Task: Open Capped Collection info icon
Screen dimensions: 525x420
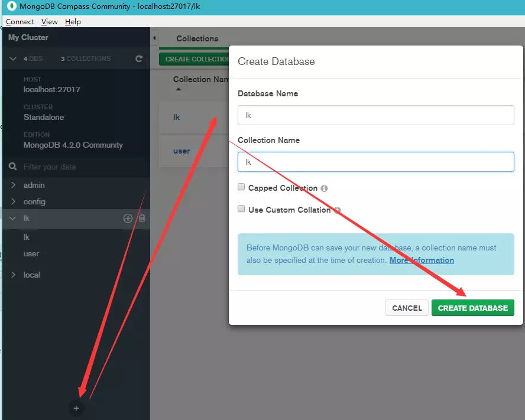Action: pos(324,188)
